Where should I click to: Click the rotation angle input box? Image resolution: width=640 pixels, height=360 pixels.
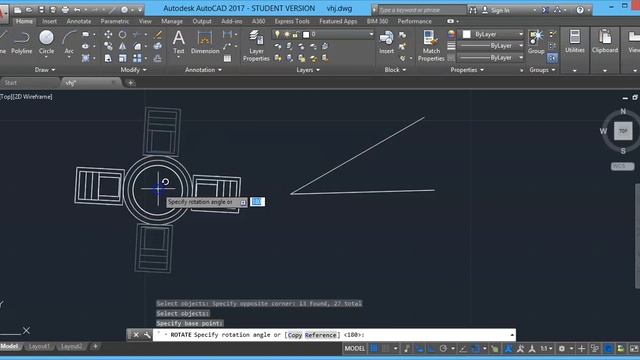pos(257,202)
